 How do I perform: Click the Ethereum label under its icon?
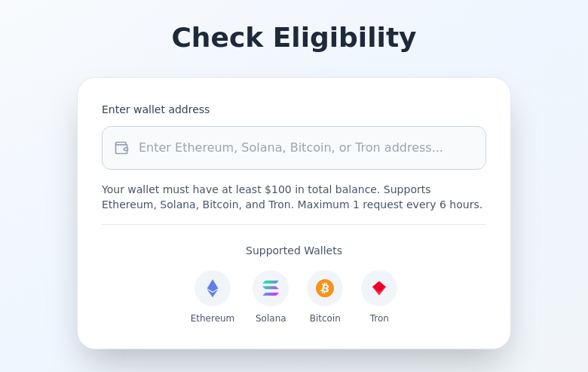pos(213,318)
